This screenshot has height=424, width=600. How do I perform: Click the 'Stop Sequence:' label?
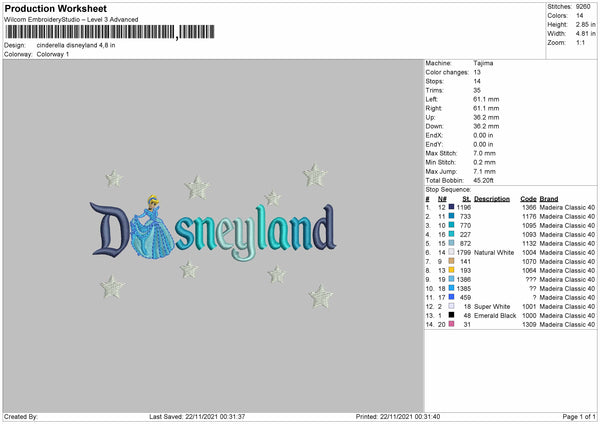coord(448,189)
